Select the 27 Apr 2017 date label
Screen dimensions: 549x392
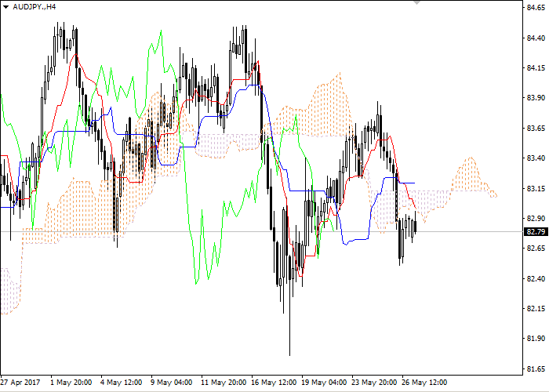click(20, 383)
